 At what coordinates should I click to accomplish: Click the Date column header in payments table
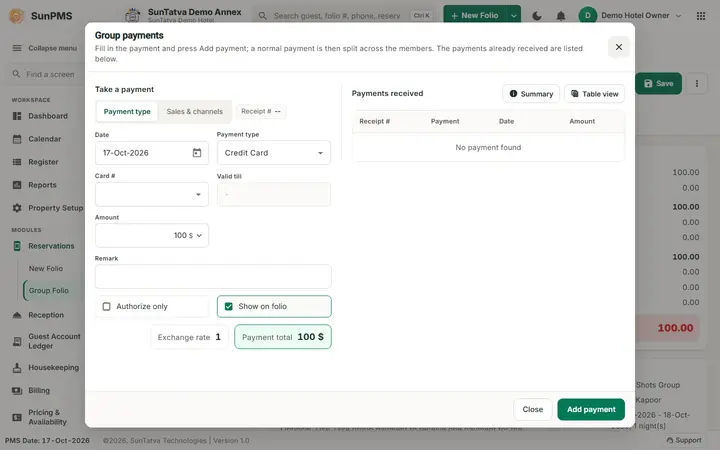click(x=506, y=121)
